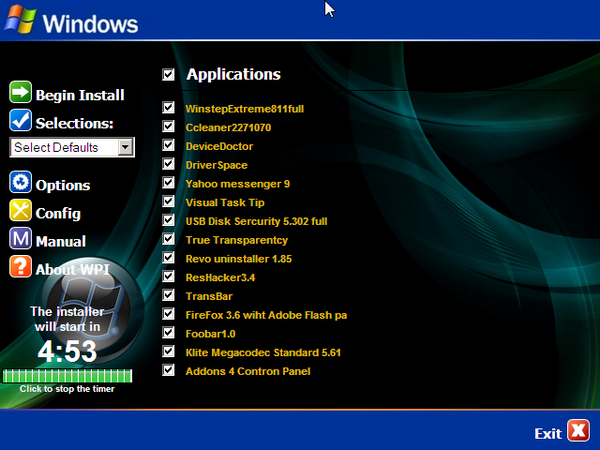This screenshot has width=600, height=450.
Task: Select the DriverSpace entry
Action: [217, 165]
